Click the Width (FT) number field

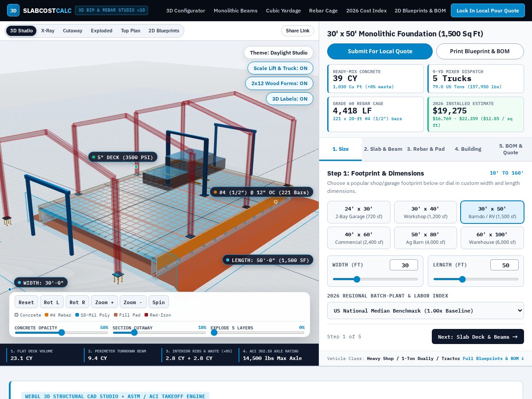coord(404,265)
